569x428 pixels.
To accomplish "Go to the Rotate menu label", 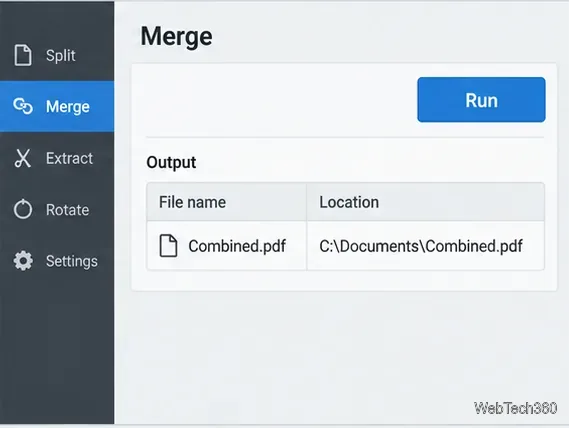I will point(67,210).
